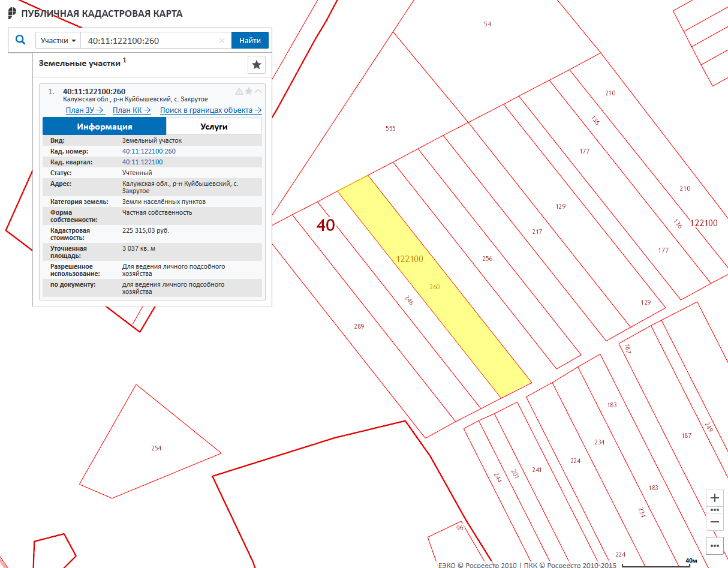Image resolution: width=728 pixels, height=568 pixels.
Task: Switch to the Услуги tab
Action: (213, 127)
